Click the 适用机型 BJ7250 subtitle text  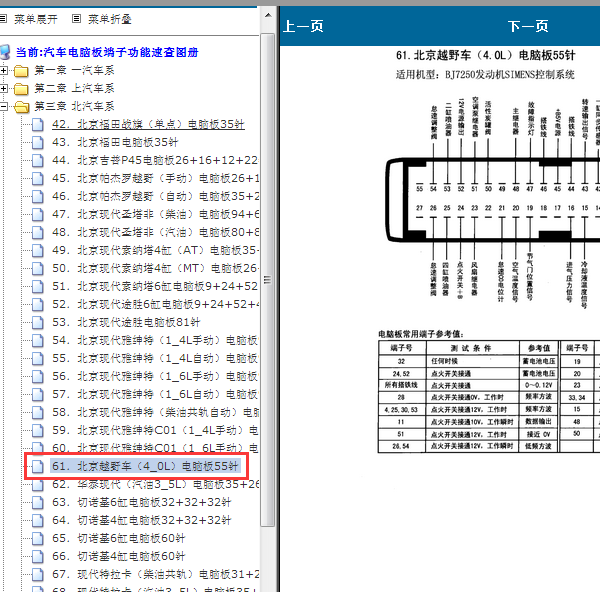[x=485, y=74]
